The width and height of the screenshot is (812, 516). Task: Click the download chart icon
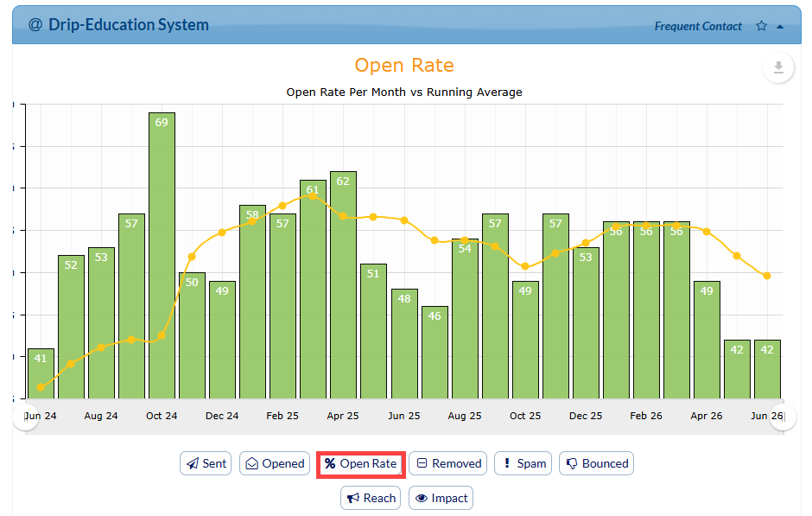click(x=777, y=67)
